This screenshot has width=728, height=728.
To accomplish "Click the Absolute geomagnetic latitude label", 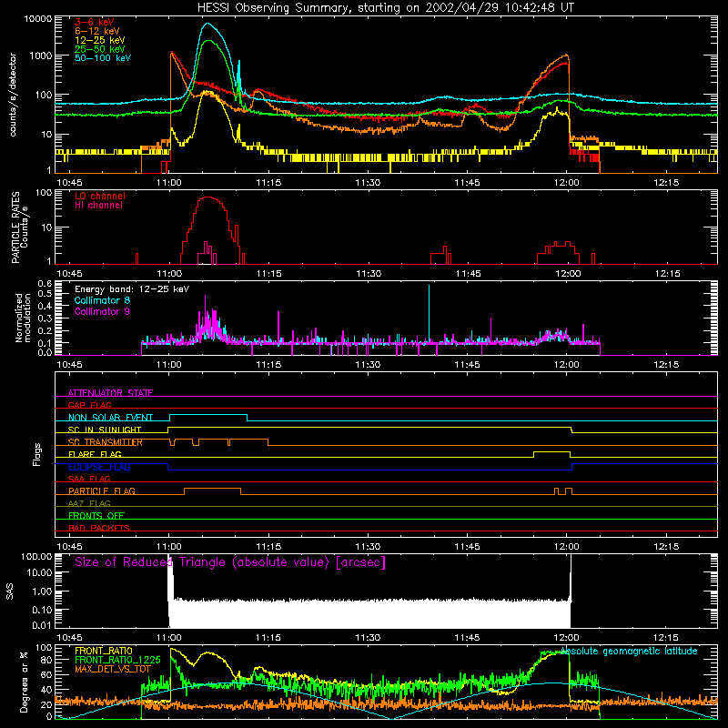I will tap(629, 651).
